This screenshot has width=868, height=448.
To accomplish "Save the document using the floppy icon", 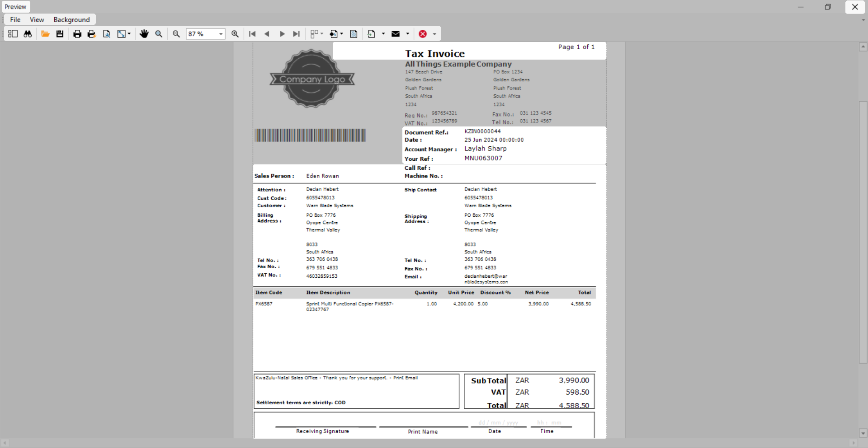I will [60, 34].
